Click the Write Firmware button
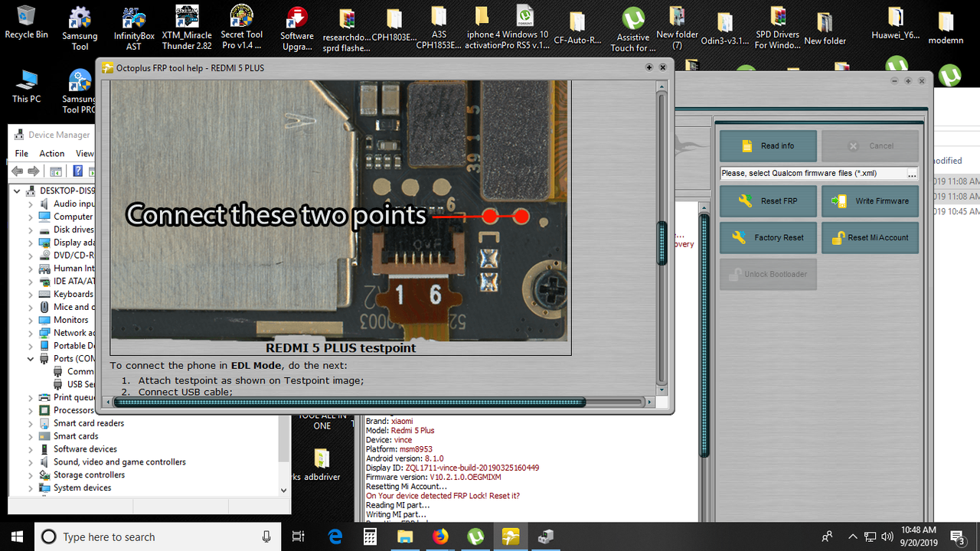This screenshot has height=551, width=980. click(x=870, y=201)
